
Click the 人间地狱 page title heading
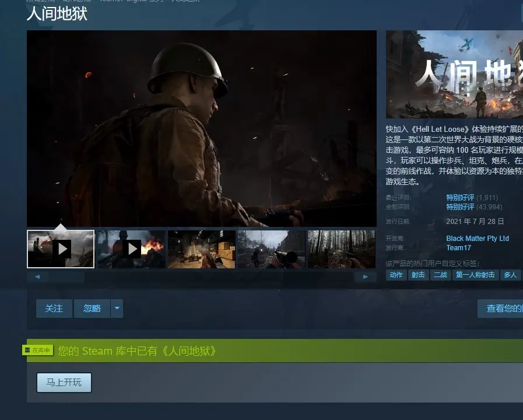pos(57,15)
